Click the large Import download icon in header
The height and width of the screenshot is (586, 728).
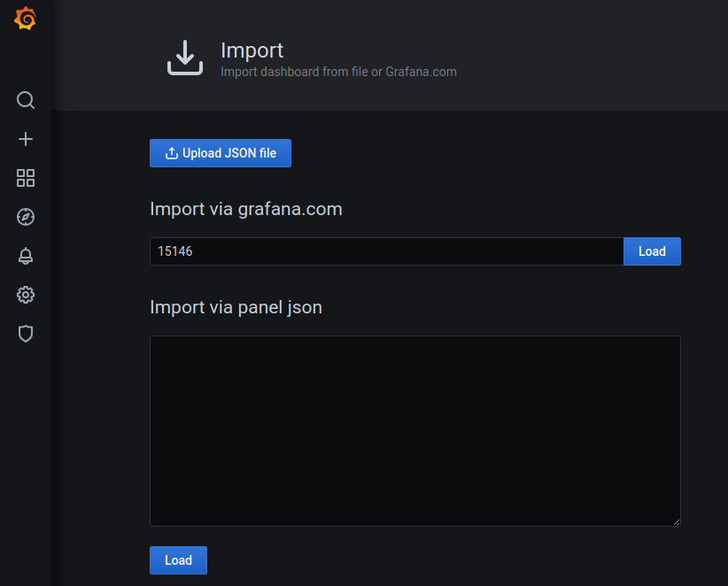click(x=185, y=58)
